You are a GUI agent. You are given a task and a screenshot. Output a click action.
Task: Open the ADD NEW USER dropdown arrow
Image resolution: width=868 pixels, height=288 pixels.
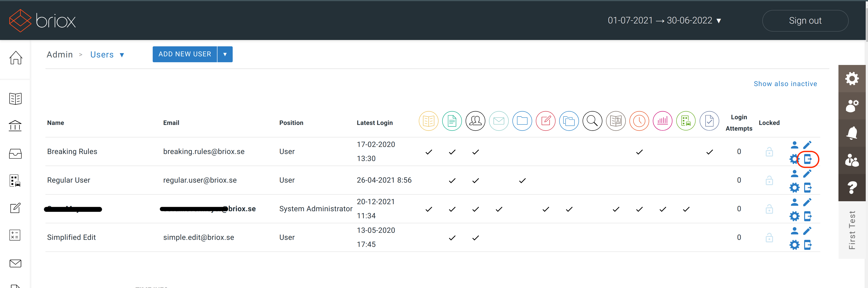(x=225, y=54)
